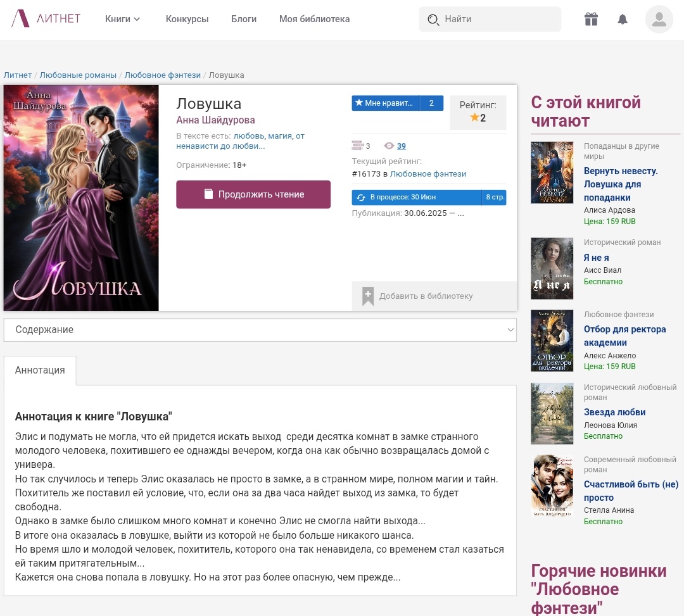The height and width of the screenshot is (616, 684).
Task: Open Счастливой быть (не) просто cover
Action: click(x=552, y=486)
